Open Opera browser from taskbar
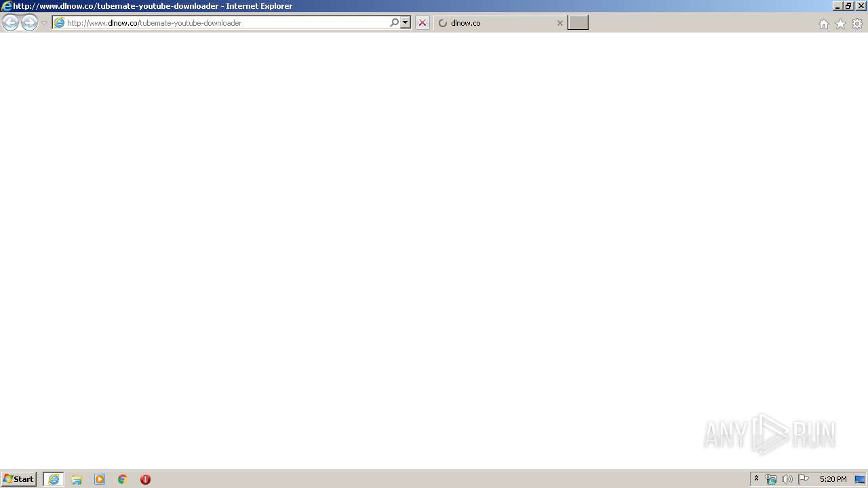Screen dimensions: 868x488 (145, 479)
